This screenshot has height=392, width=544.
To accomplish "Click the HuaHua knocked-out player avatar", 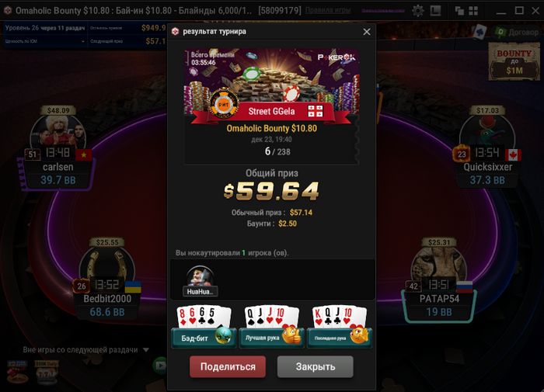I will pyautogui.click(x=201, y=281).
